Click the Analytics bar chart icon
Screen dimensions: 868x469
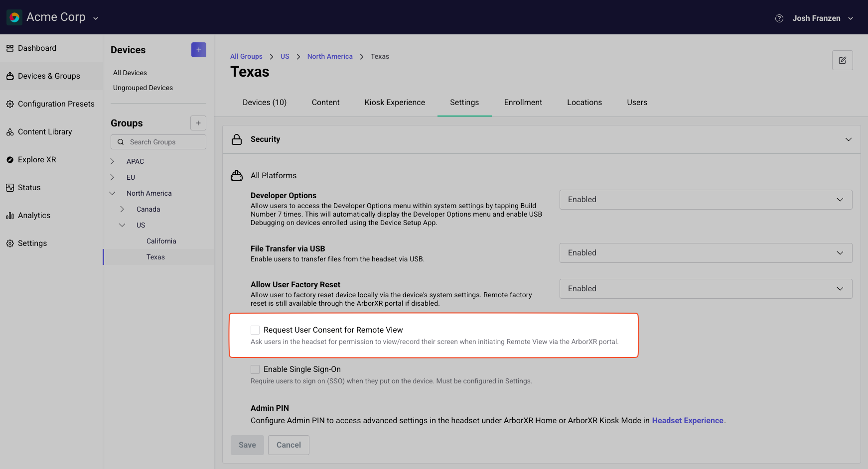pyautogui.click(x=10, y=216)
